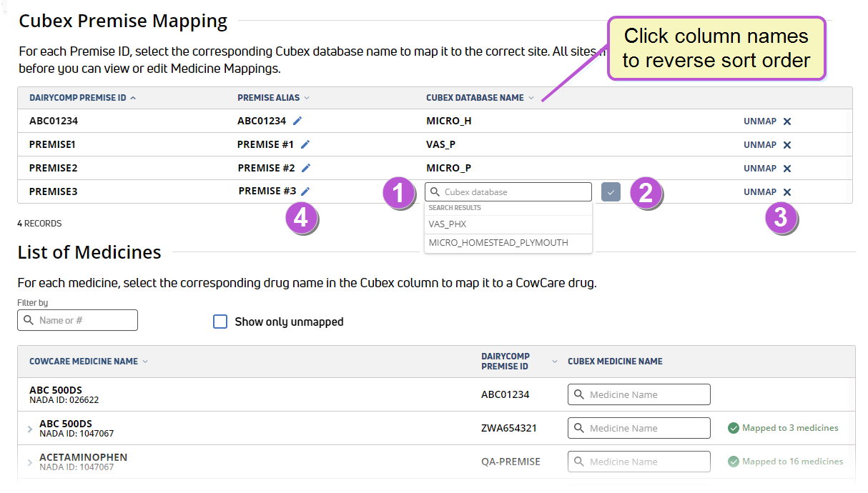Click the ACETAMINOPHEN medicine name
The width and height of the screenshot is (868, 493).
click(84, 457)
